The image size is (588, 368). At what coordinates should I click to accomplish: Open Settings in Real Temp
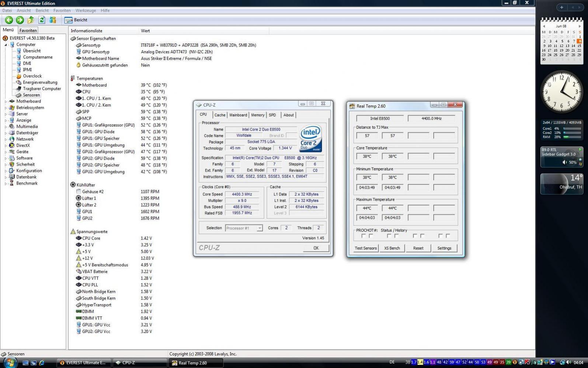444,248
